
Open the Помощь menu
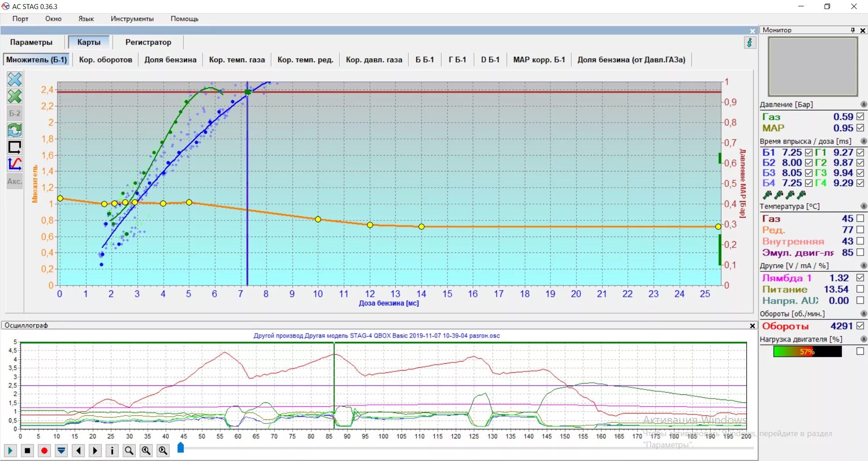(x=185, y=19)
